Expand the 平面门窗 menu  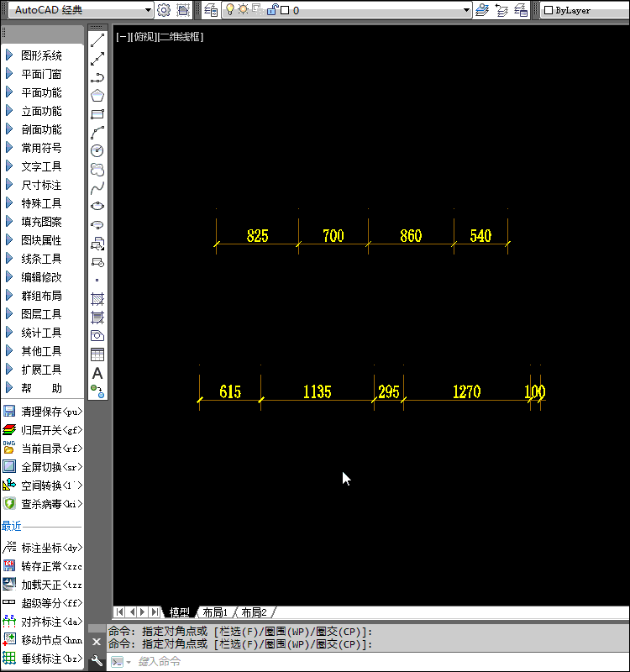point(41,74)
